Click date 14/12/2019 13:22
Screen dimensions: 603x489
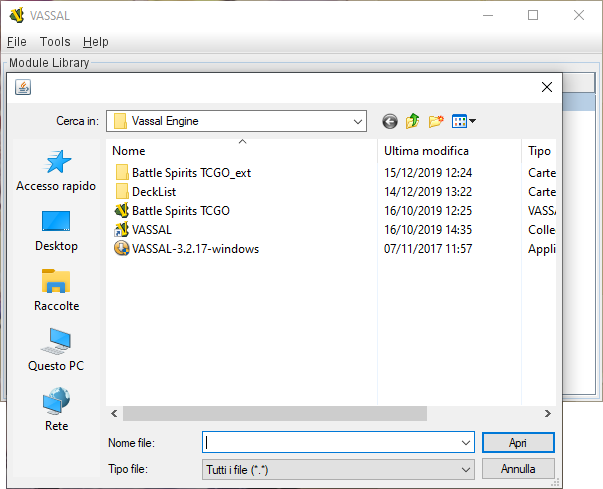tap(428, 191)
